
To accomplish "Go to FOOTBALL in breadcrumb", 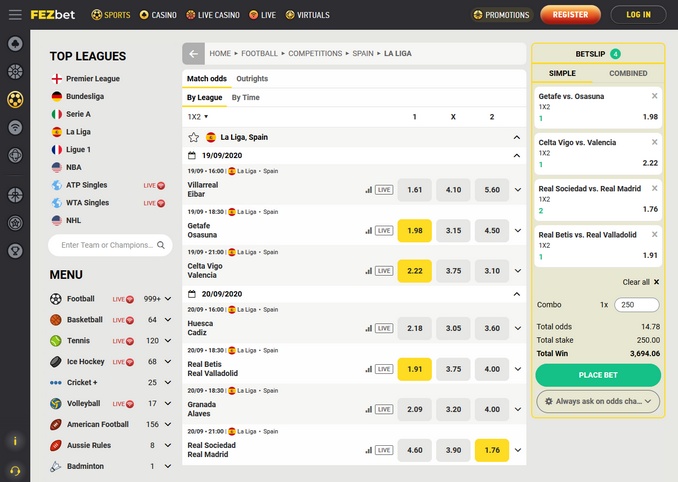I will click(x=259, y=54).
